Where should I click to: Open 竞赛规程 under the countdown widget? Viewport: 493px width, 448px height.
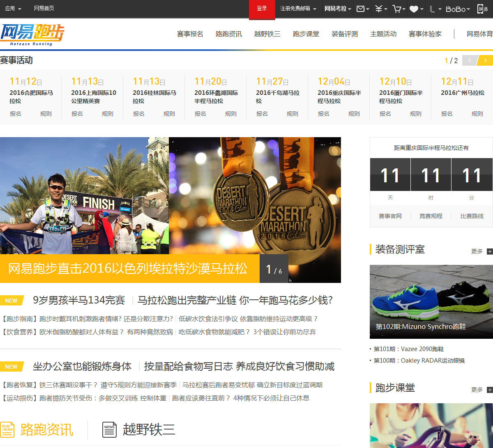point(431,216)
